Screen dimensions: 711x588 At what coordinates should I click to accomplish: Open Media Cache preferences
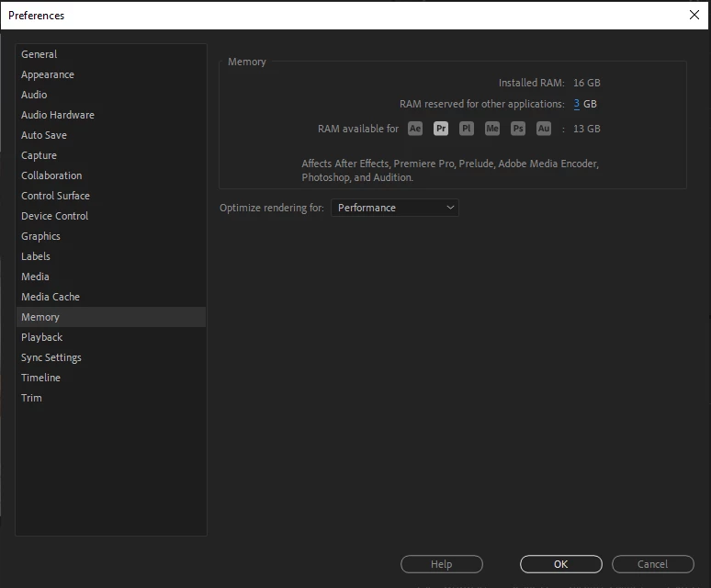(x=111, y=297)
